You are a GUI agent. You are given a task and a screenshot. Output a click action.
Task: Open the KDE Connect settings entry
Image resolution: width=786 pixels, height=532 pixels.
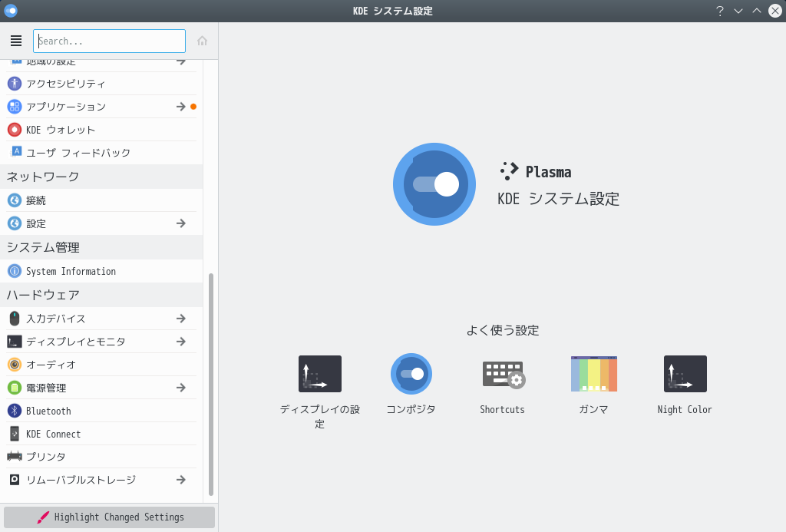click(x=53, y=434)
